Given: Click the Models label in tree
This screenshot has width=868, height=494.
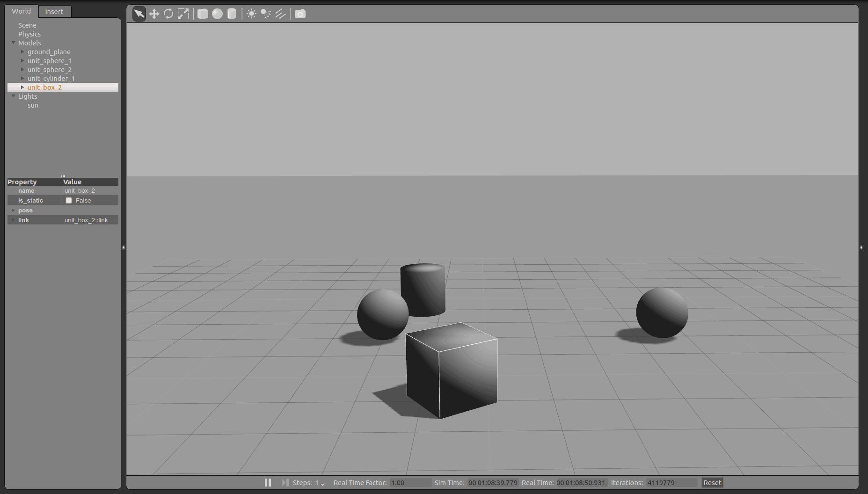Looking at the screenshot, I should [29, 43].
